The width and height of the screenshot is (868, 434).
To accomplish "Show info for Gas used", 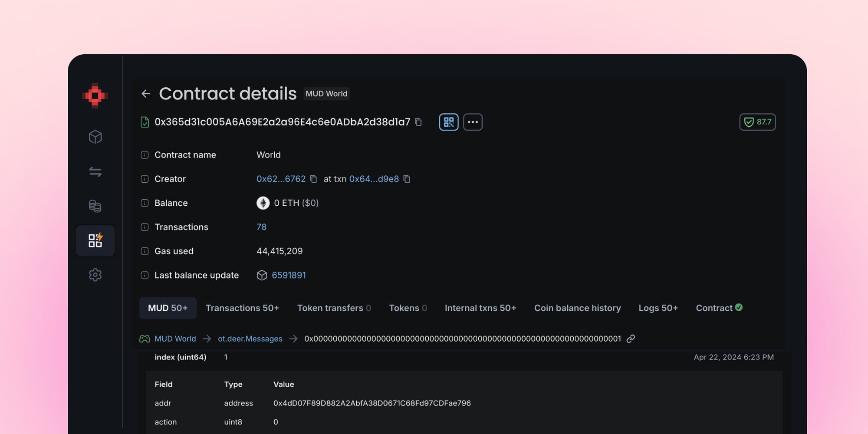I will click(145, 251).
